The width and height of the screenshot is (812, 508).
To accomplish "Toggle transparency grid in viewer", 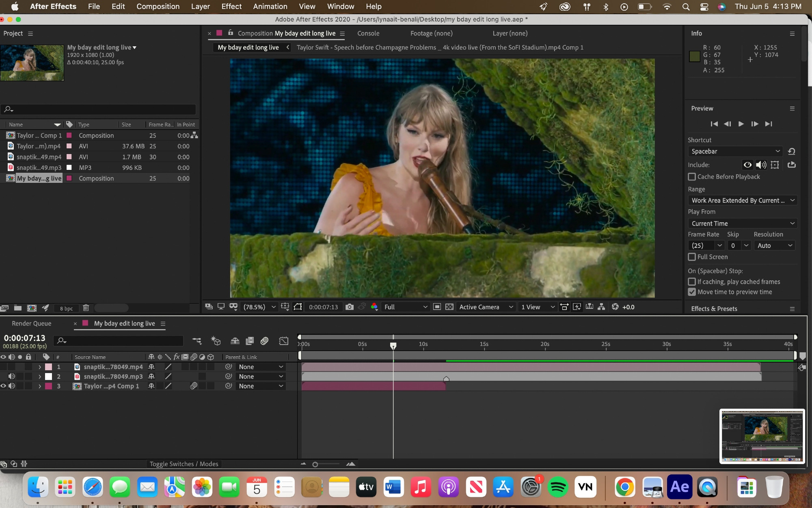I will pyautogui.click(x=449, y=307).
